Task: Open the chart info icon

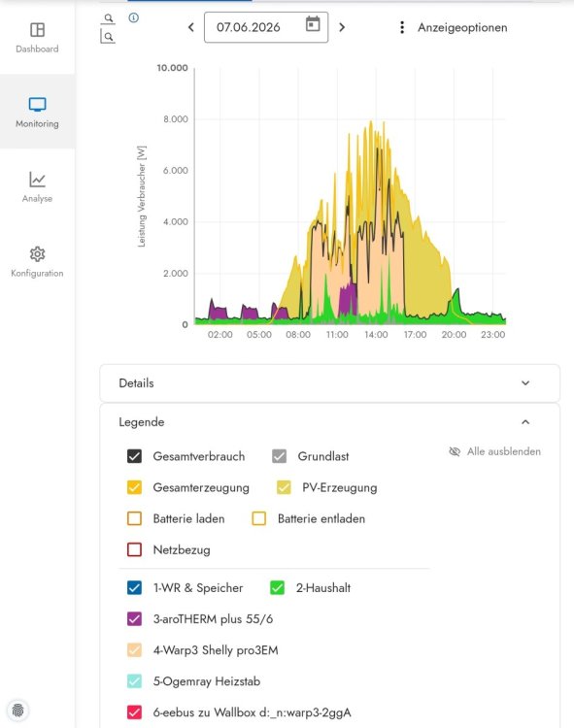Action: (134, 17)
